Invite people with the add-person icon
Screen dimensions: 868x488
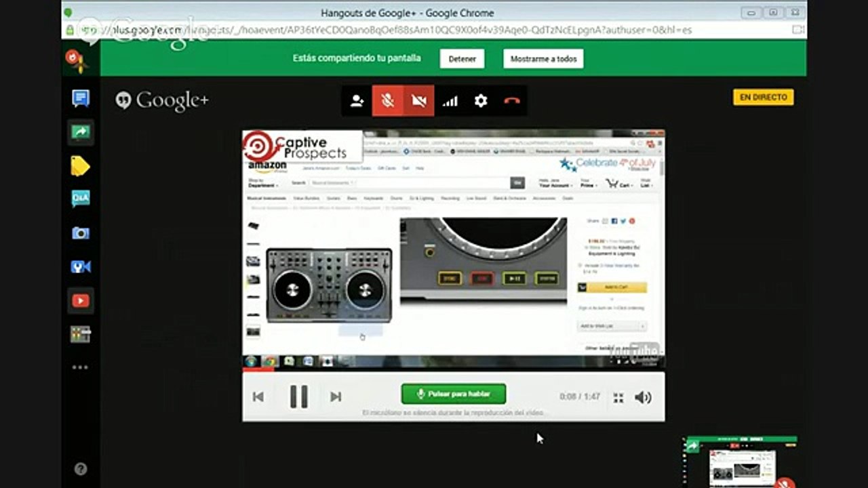pos(357,101)
